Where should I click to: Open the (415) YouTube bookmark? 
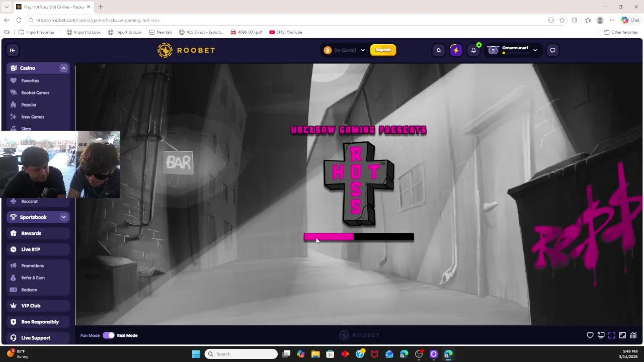click(286, 32)
